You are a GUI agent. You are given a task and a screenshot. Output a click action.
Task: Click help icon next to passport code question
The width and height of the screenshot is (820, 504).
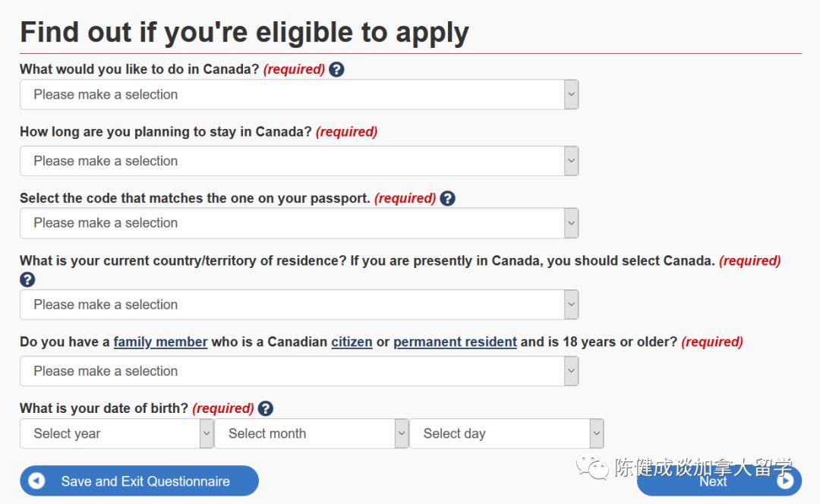tap(448, 198)
